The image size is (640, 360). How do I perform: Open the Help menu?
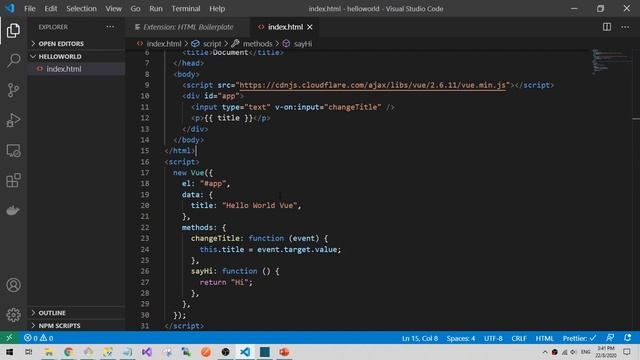(217, 9)
